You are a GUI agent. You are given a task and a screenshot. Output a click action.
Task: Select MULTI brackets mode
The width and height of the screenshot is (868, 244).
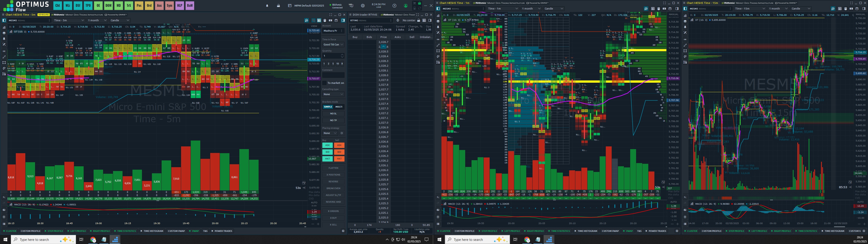pyautogui.click(x=339, y=107)
